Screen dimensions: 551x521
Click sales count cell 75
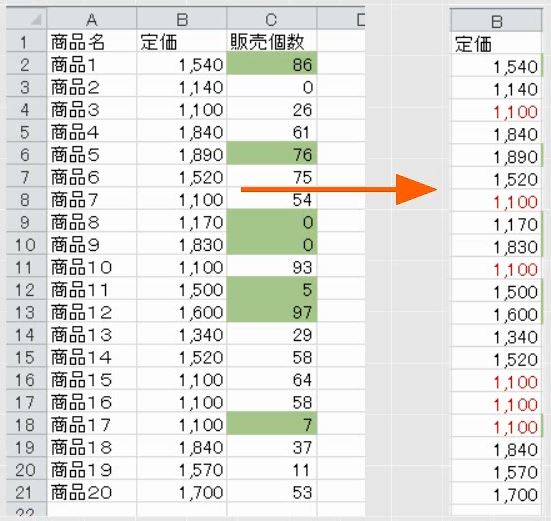[272, 176]
